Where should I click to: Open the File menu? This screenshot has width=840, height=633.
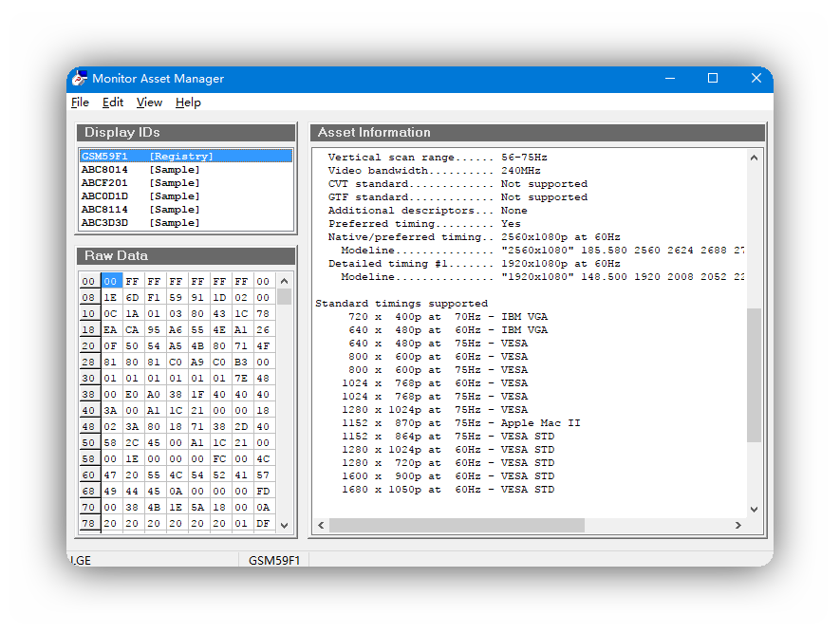click(x=80, y=102)
